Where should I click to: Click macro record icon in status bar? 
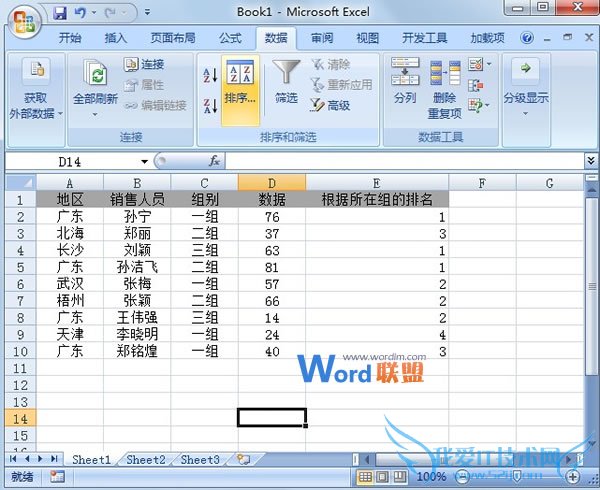[57, 477]
